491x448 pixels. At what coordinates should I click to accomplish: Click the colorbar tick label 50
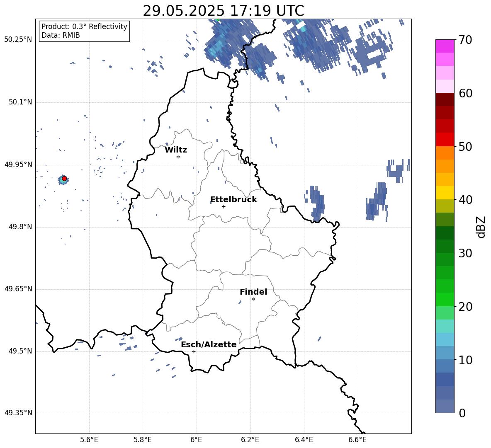(x=465, y=146)
